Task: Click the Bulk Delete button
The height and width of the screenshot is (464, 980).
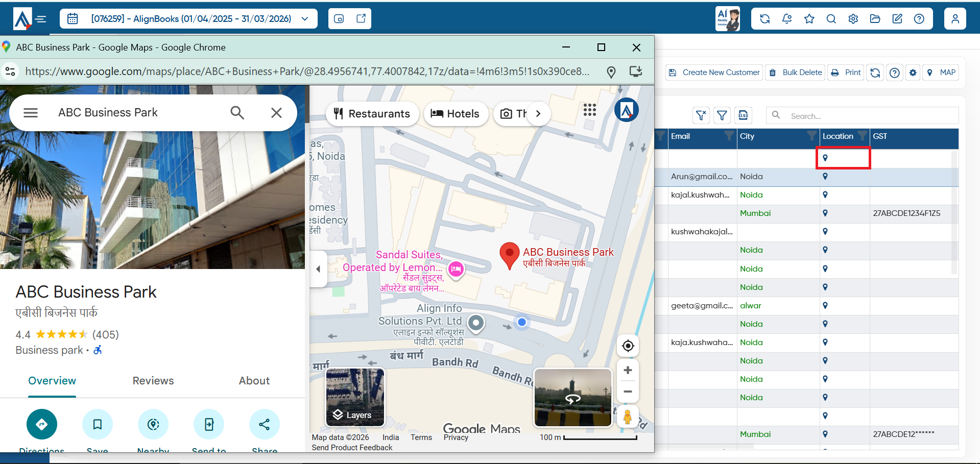Action: [x=796, y=72]
